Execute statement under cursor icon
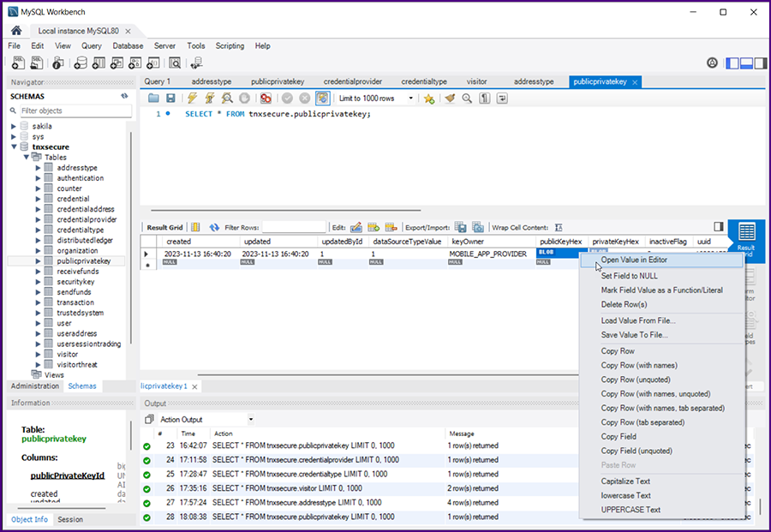The height and width of the screenshot is (532, 771). [210, 99]
